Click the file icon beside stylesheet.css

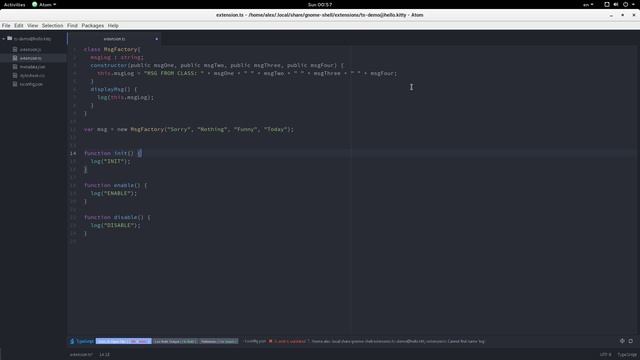point(15,76)
